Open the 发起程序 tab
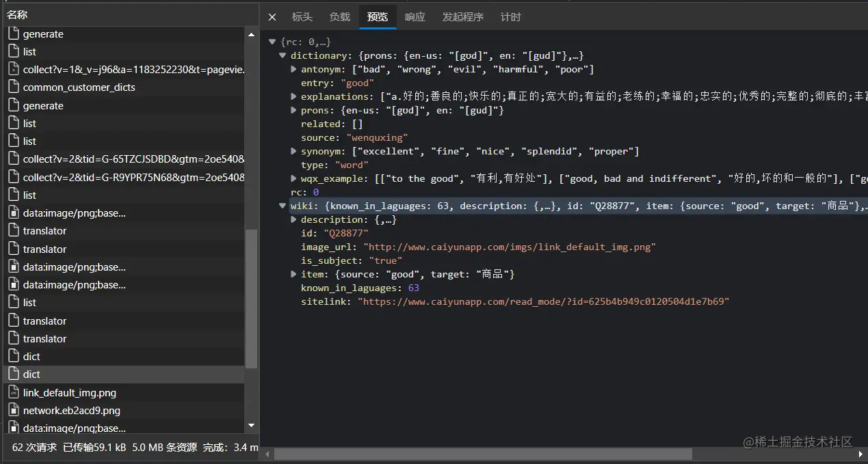This screenshot has width=868, height=464. 462,17
